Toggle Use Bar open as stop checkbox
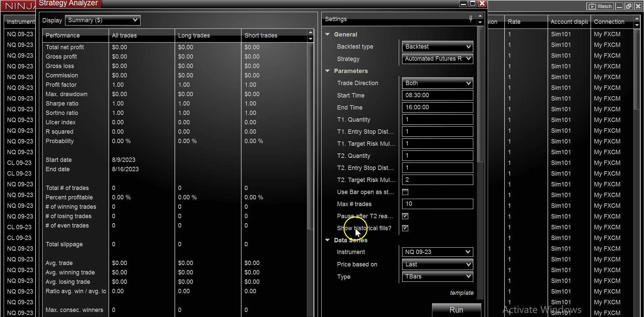 pos(405,192)
